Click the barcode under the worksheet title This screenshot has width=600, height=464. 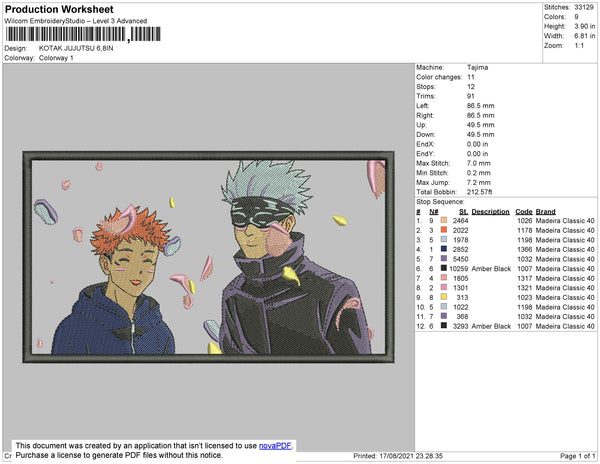pos(83,34)
